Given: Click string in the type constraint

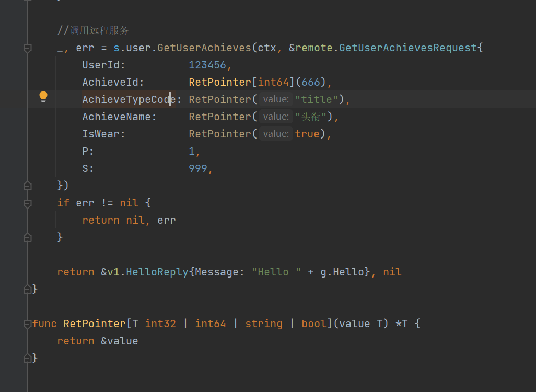Looking at the screenshot, I should [x=264, y=324].
